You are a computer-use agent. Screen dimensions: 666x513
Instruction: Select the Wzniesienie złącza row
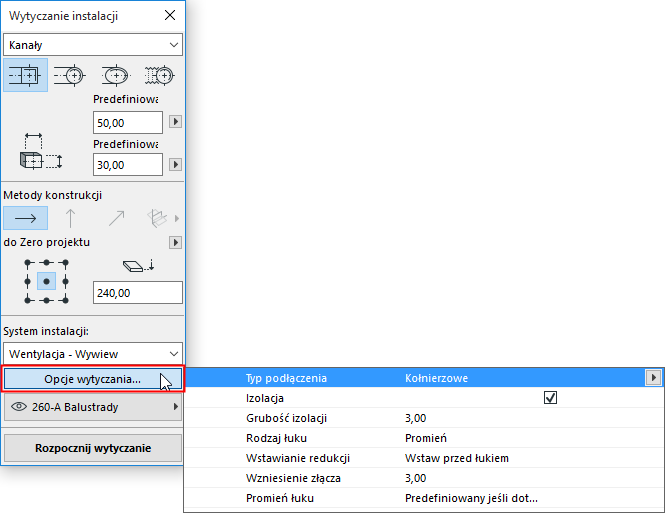(x=424, y=478)
